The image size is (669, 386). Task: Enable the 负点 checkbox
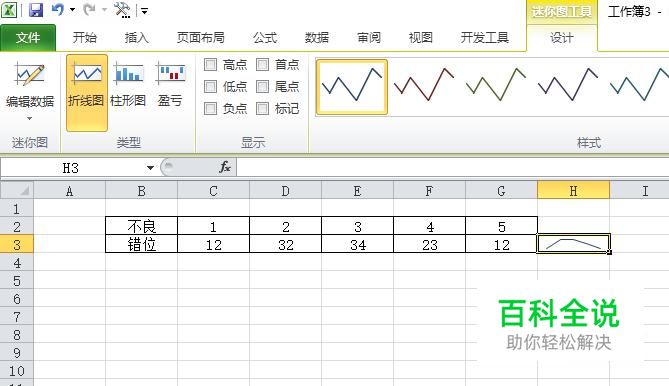point(210,108)
